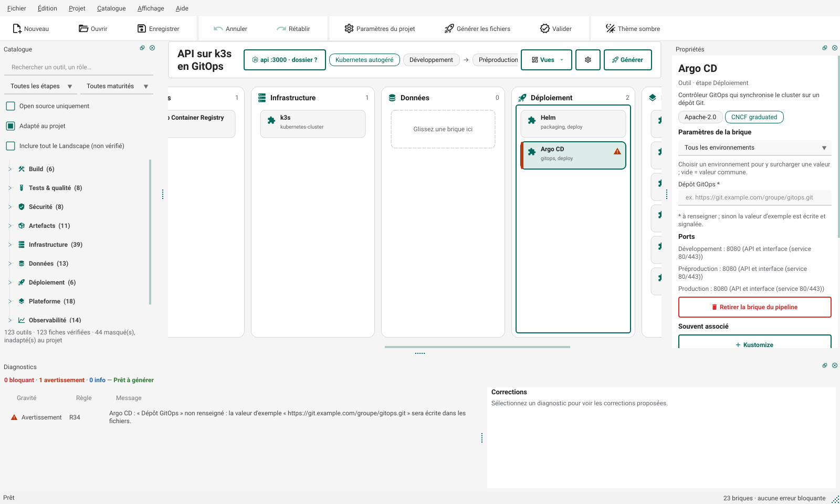Select the Helm brick card
This screenshot has width=840, height=504.
click(573, 124)
